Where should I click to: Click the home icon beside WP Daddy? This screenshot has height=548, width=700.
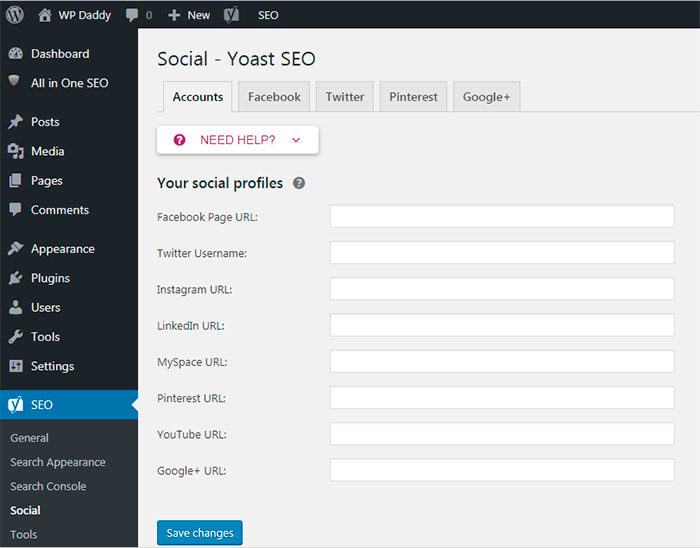click(45, 15)
